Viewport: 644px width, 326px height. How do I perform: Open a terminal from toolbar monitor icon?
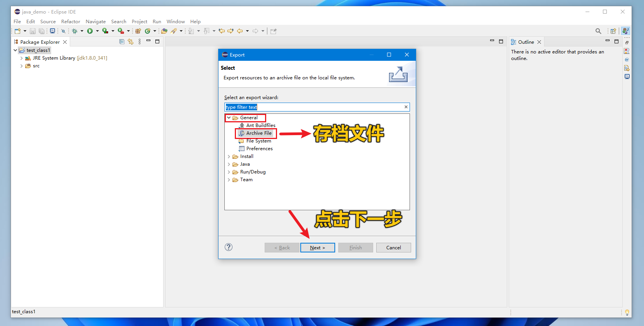point(52,31)
